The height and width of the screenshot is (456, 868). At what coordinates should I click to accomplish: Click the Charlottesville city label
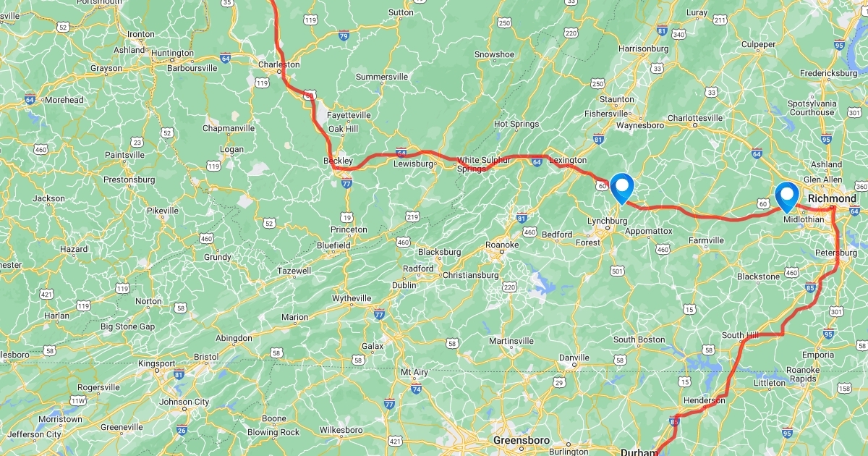coord(695,118)
